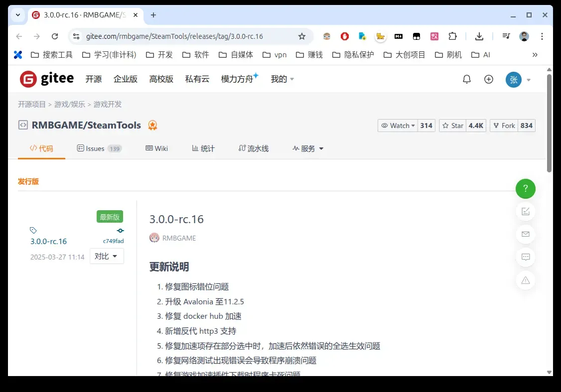Open the browser downloads icon
This screenshot has height=392, width=561.
(479, 36)
